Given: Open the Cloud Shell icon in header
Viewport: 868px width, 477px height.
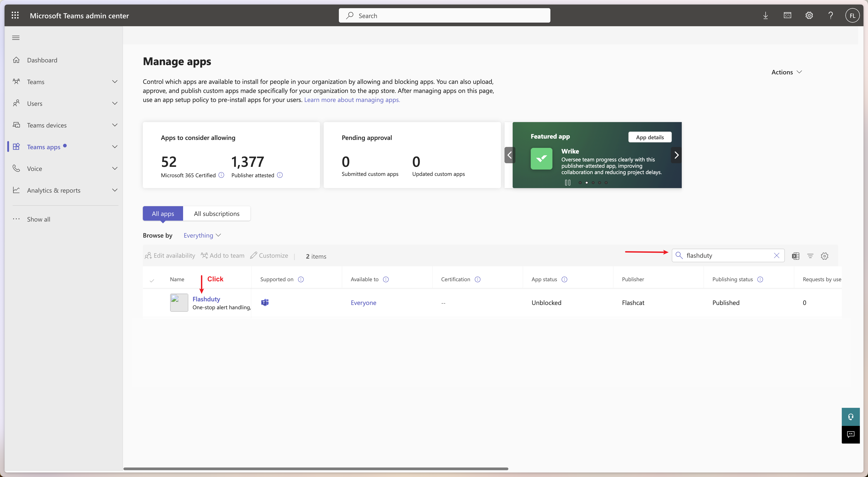Looking at the screenshot, I should 787,16.
